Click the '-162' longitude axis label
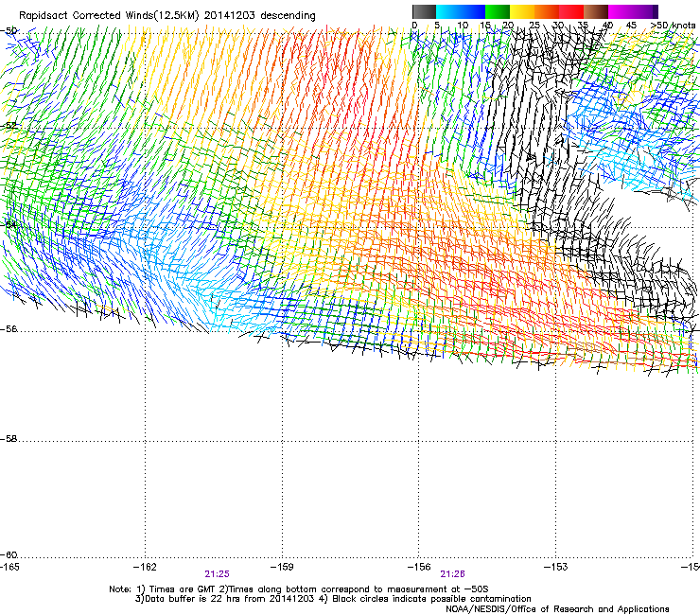700x615 pixels. 145,567
